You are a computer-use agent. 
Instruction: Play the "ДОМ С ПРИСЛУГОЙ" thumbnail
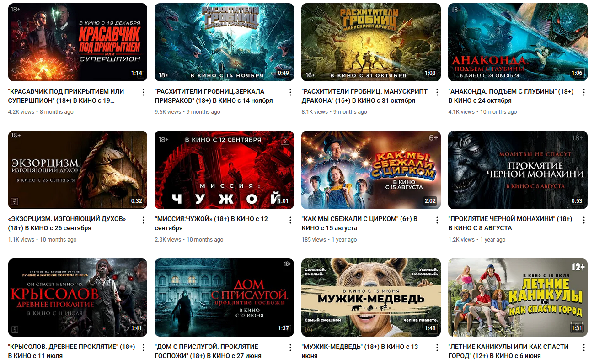tap(225, 298)
